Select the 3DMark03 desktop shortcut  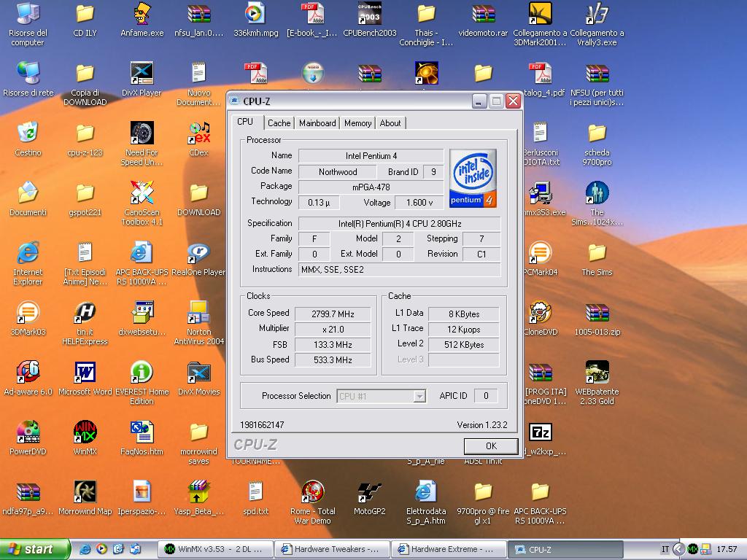28,319
